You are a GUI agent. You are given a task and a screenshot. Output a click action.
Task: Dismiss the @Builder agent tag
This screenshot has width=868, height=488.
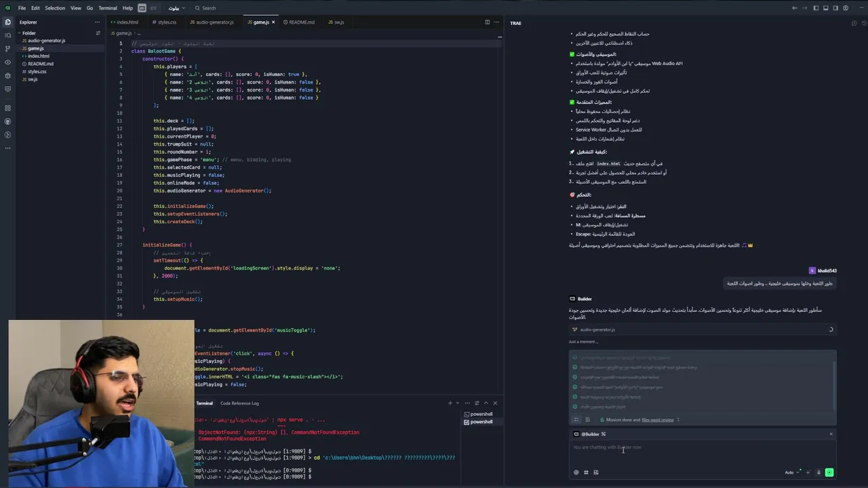831,434
